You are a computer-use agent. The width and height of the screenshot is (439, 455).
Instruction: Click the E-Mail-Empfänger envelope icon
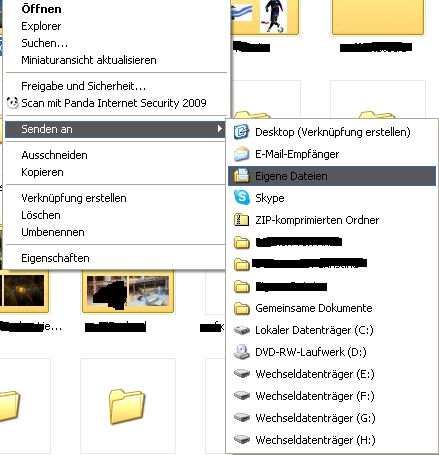(241, 154)
